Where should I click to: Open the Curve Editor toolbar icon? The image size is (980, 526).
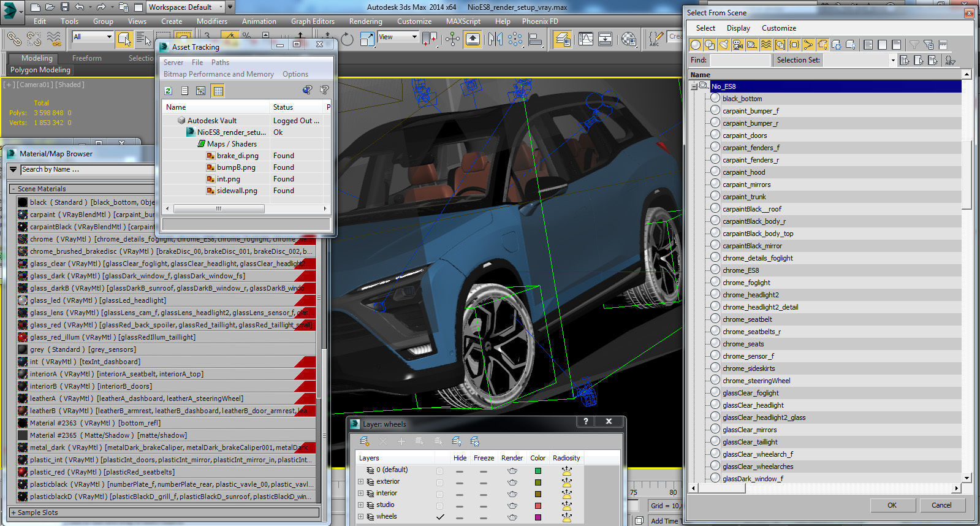586,39
